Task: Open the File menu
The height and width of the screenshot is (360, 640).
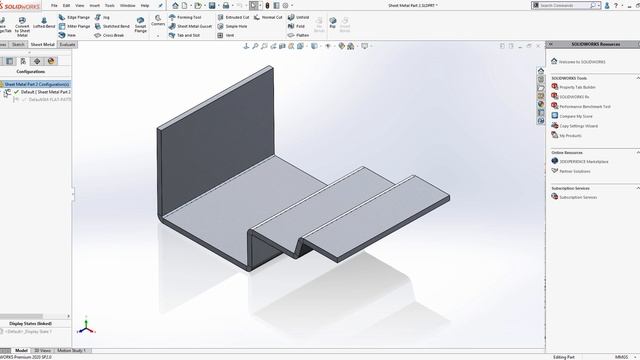Action: tap(54, 6)
